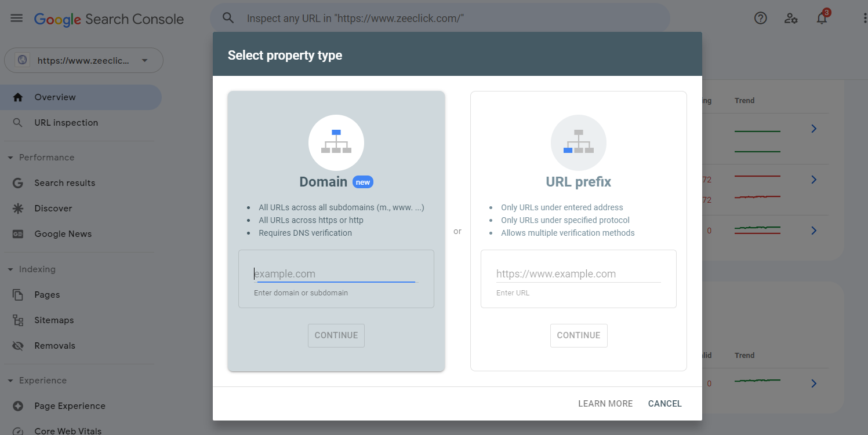Go to the Overview page

pos(56,97)
